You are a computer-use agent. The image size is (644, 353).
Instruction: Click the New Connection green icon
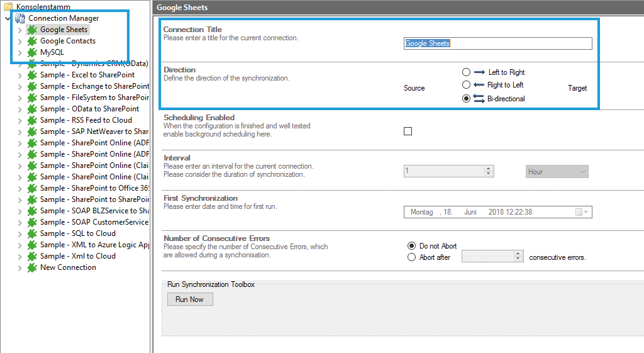point(32,267)
